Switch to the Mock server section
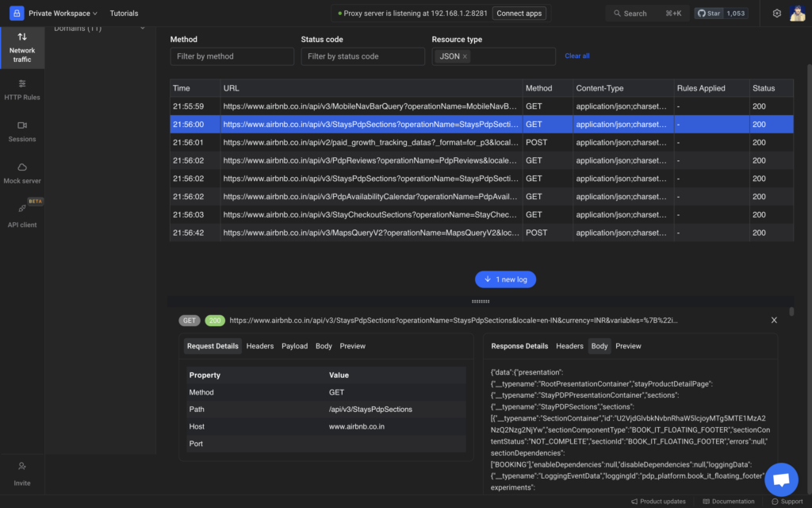 [x=21, y=175]
